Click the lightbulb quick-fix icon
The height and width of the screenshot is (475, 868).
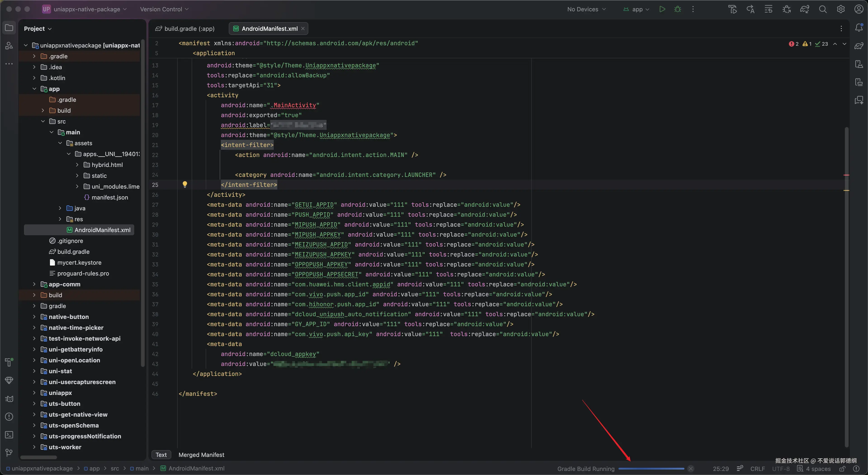point(185,184)
